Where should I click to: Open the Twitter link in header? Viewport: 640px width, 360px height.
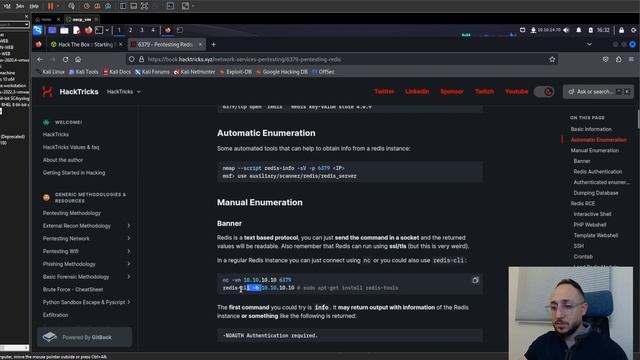(x=384, y=92)
